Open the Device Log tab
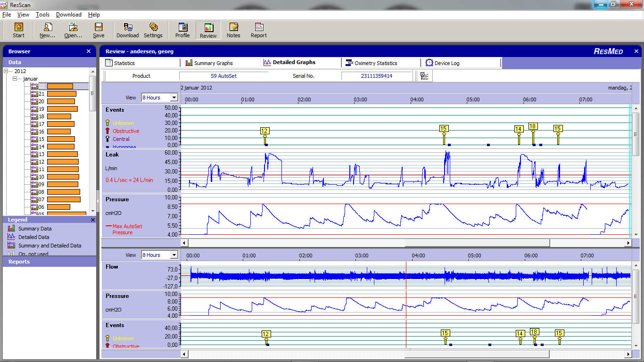This screenshot has height=362, width=644. pyautogui.click(x=461, y=63)
